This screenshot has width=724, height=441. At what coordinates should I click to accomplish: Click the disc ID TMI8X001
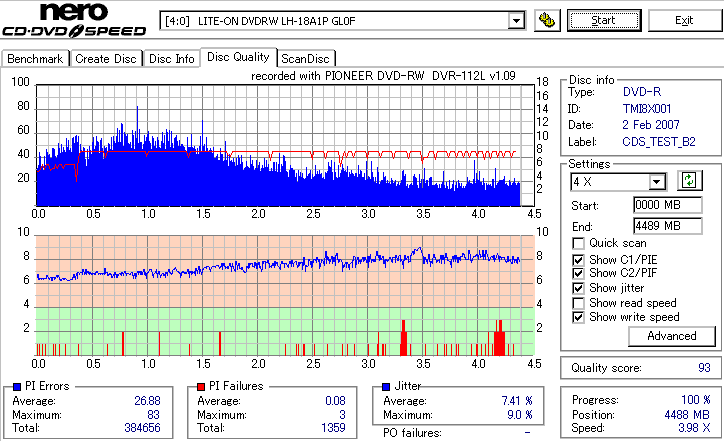pos(647,109)
